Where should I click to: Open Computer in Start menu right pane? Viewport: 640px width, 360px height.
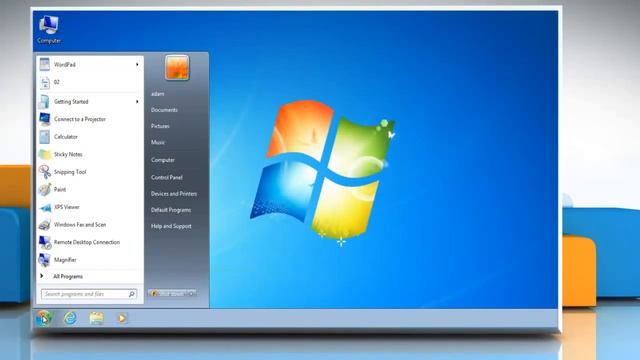pos(163,160)
